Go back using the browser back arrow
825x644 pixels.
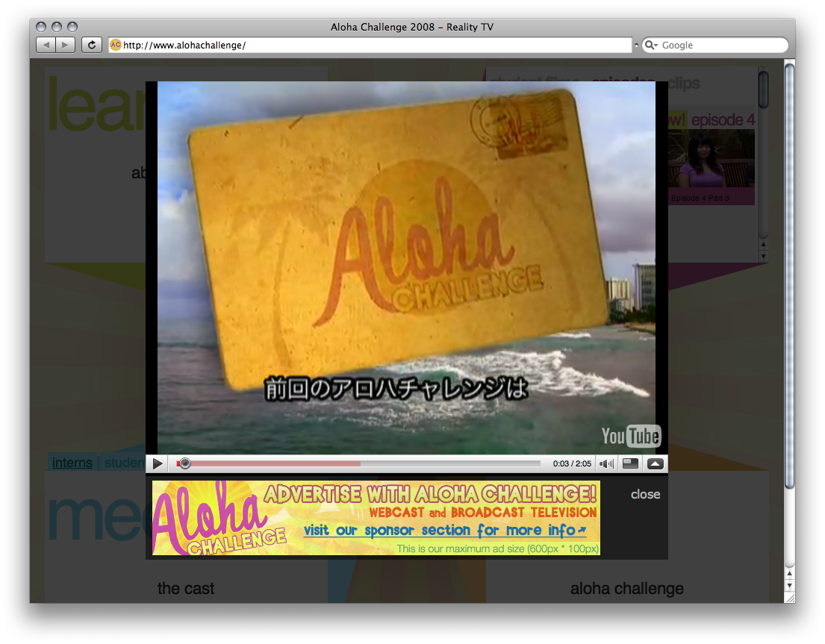46,46
